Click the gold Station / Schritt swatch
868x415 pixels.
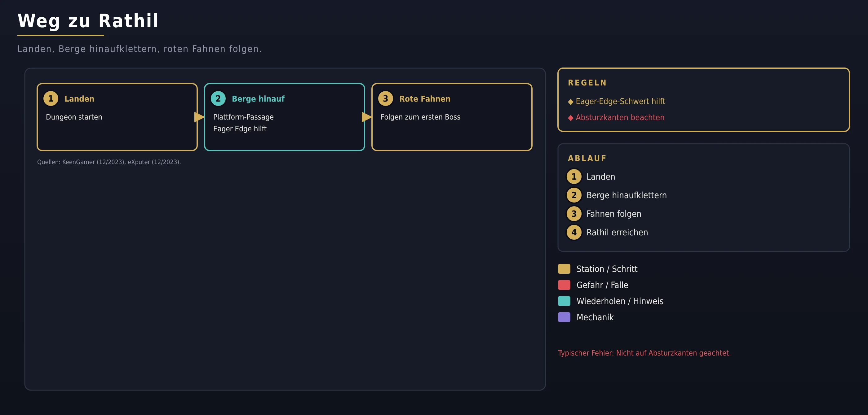pos(564,269)
